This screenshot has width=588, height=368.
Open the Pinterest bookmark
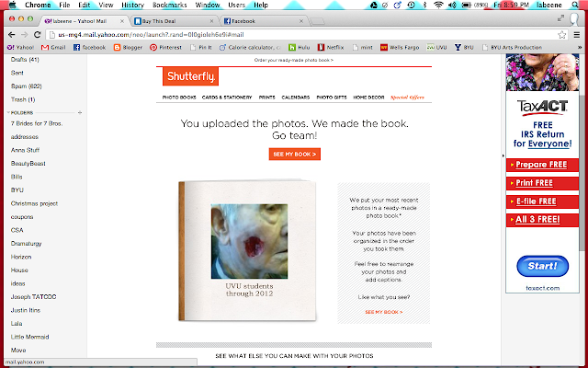point(165,47)
